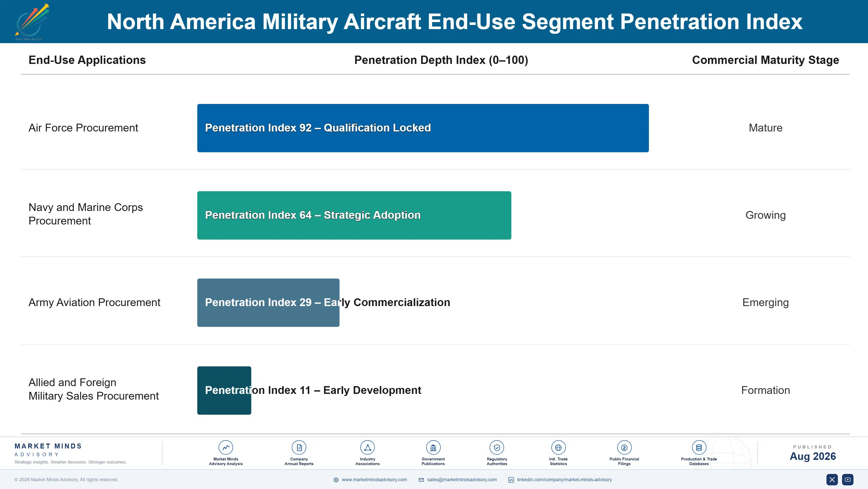Open the www.marketmindsadvisory.com link
Image resolution: width=868 pixels, height=489 pixels.
click(374, 480)
